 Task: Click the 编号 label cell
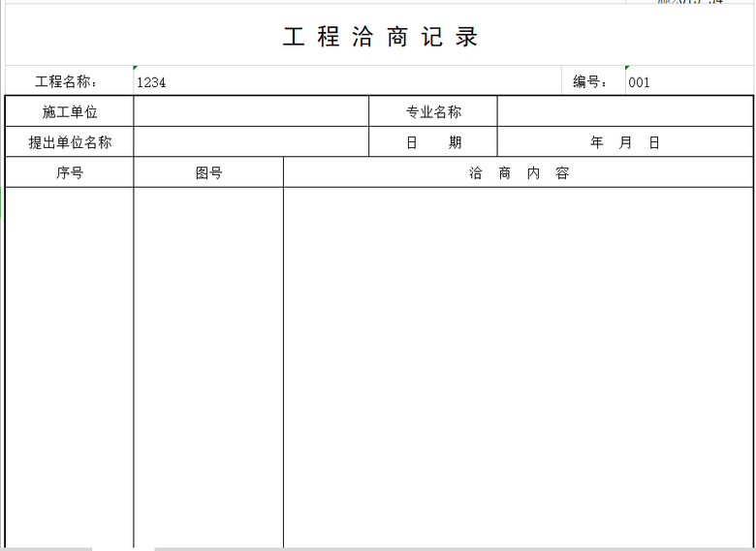(592, 82)
